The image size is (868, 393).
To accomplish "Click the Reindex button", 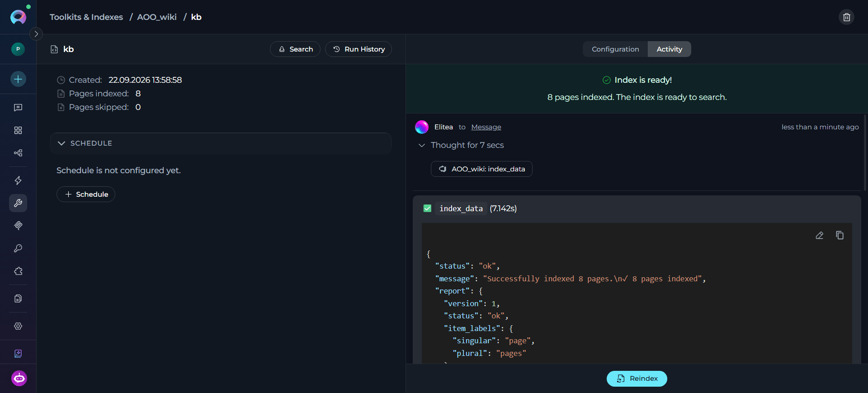I will tap(637, 379).
